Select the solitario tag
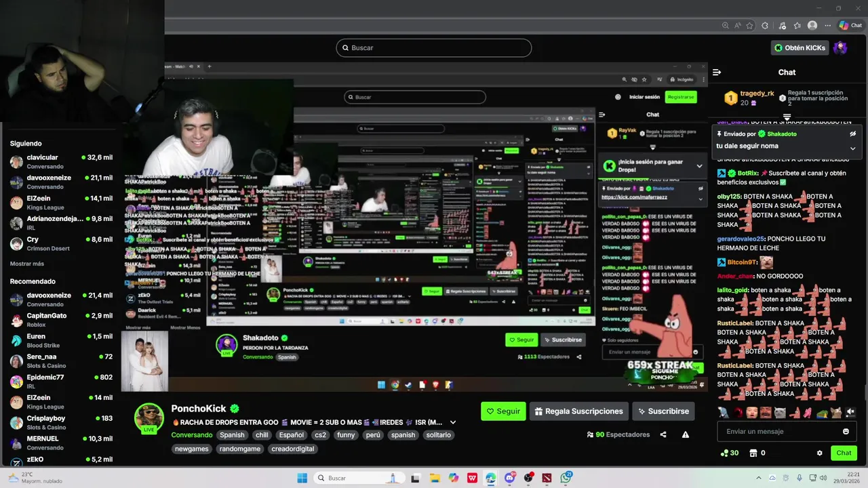Viewport: 868px width, 488px height. 438,435
